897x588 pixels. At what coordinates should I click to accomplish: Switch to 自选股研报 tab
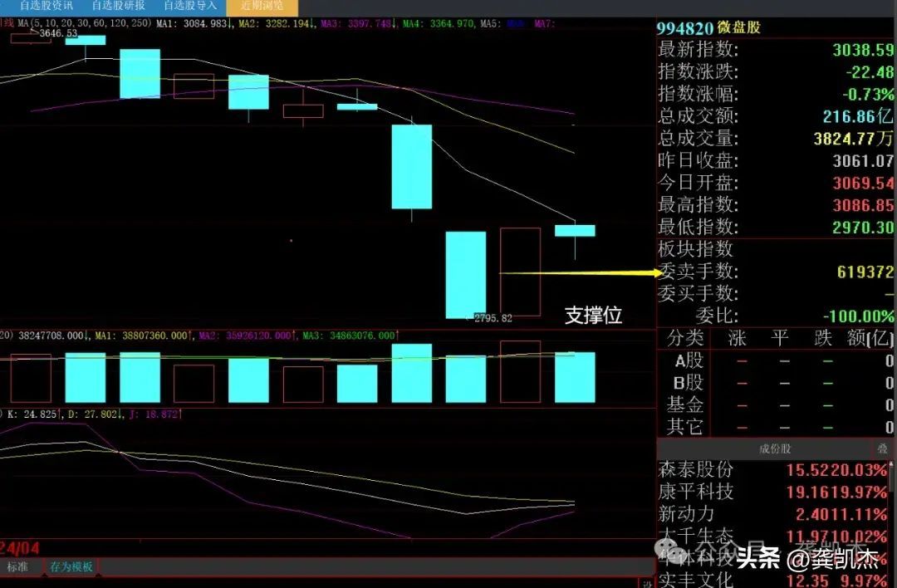click(x=118, y=6)
